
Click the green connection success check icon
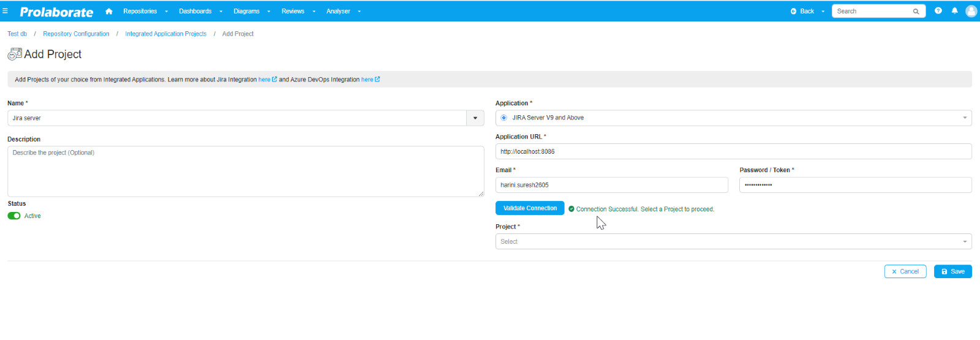pyautogui.click(x=571, y=209)
